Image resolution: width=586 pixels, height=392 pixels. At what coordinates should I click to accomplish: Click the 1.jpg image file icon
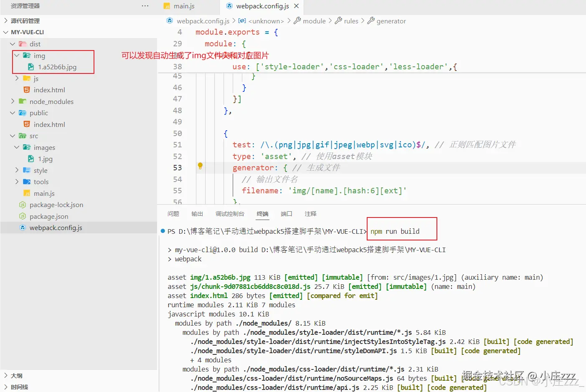(31, 159)
